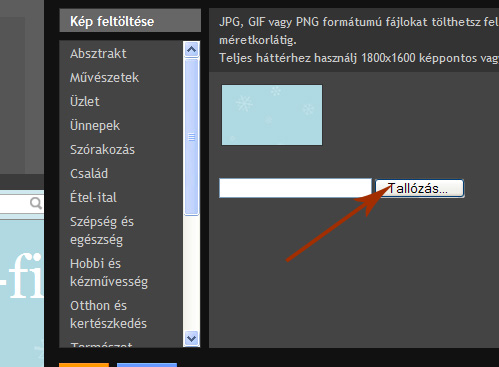Select Hobbi és kézművesség category
This screenshot has height=367, width=499.
click(109, 273)
